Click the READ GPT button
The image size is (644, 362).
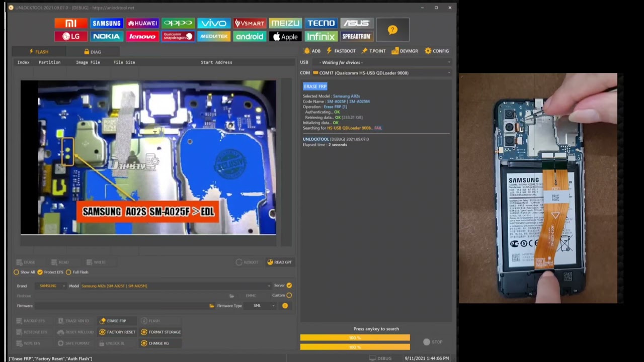coord(279,262)
